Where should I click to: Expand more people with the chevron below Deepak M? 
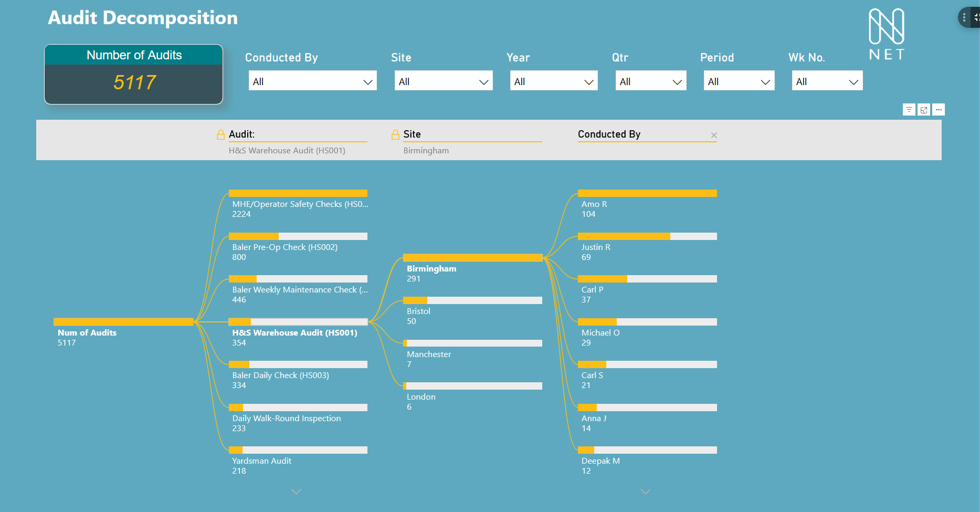pos(645,492)
